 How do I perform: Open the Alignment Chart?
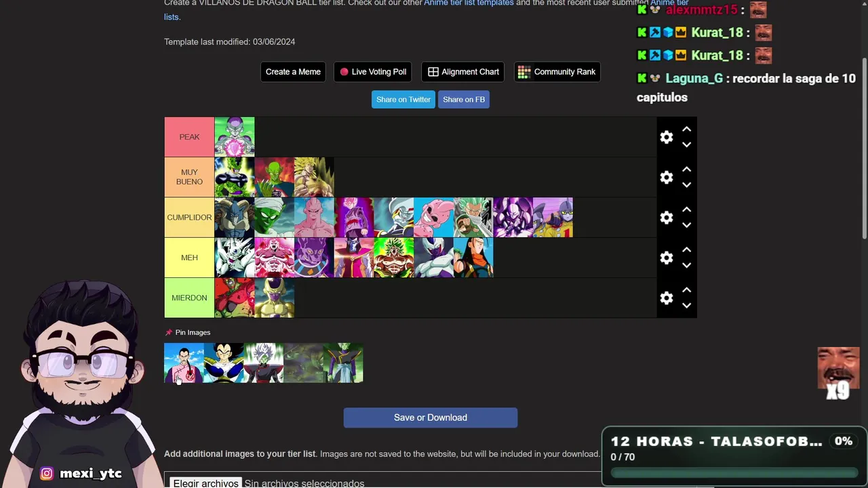[x=463, y=72]
